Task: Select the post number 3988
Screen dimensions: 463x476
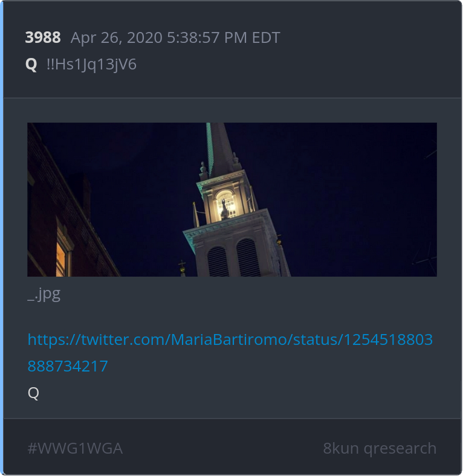Action: [x=43, y=37]
